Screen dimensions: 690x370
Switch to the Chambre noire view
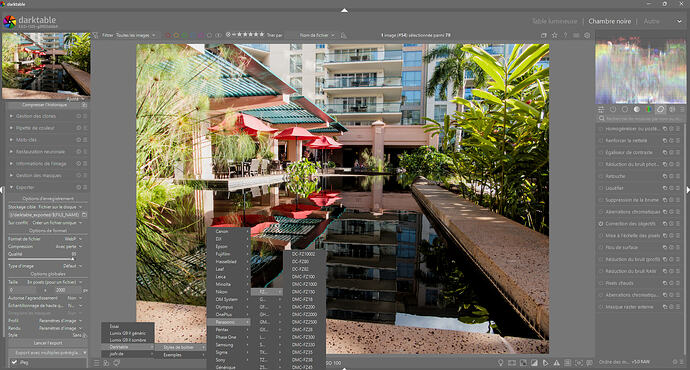click(x=609, y=21)
